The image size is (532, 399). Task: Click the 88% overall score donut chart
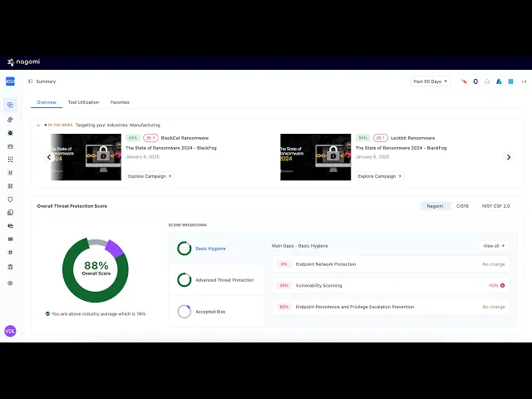point(96,270)
